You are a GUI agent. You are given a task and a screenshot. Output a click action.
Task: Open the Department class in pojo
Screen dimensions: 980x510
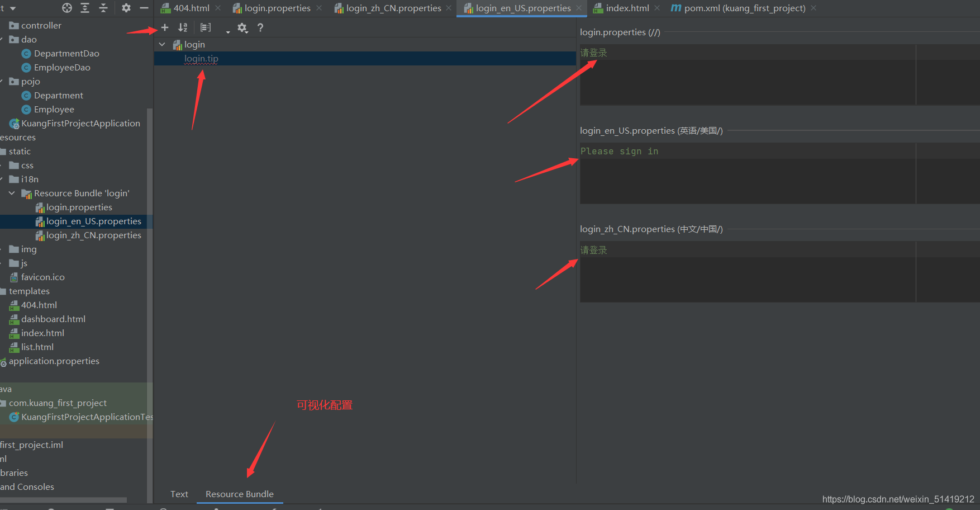(59, 95)
